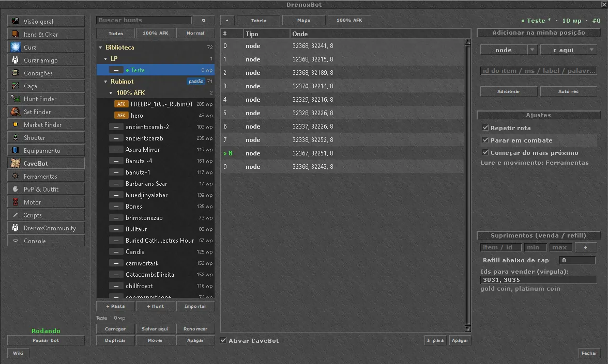Toggle Ativar CaveBot checkbox

click(223, 340)
